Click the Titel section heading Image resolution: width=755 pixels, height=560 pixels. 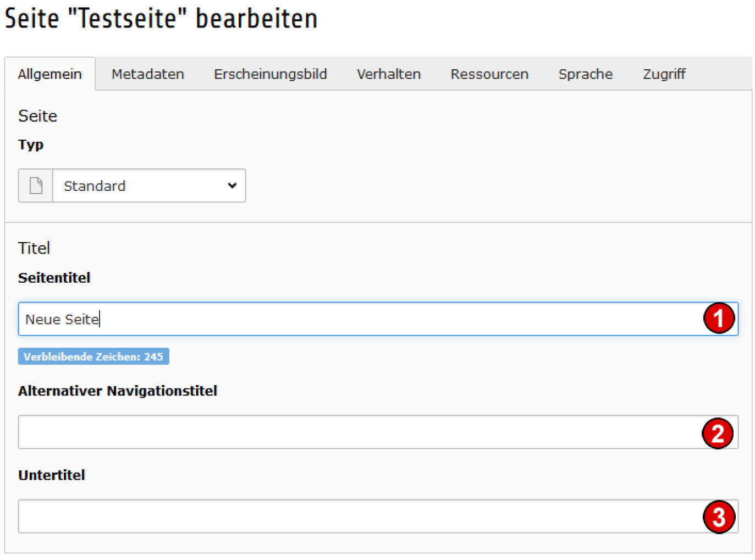click(34, 248)
